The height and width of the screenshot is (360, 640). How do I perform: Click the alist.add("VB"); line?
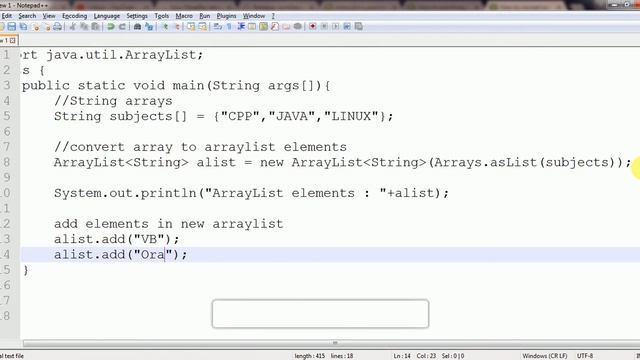point(116,239)
